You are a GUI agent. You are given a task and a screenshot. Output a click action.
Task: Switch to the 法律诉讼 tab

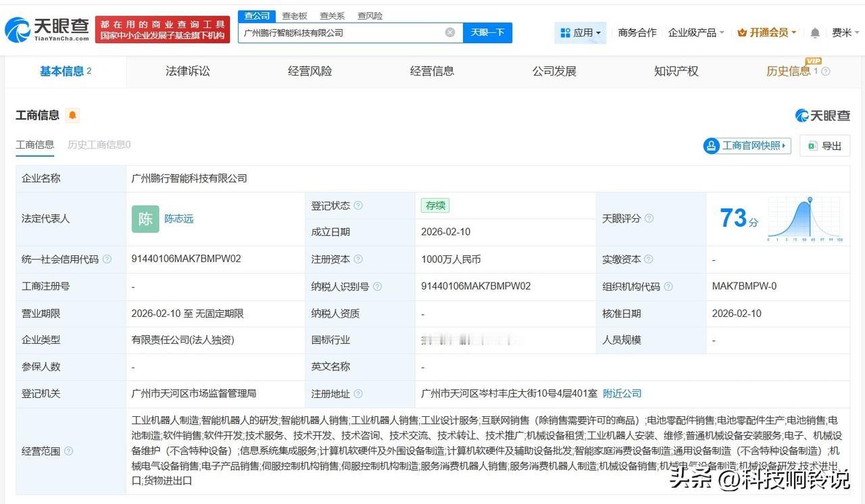point(188,71)
